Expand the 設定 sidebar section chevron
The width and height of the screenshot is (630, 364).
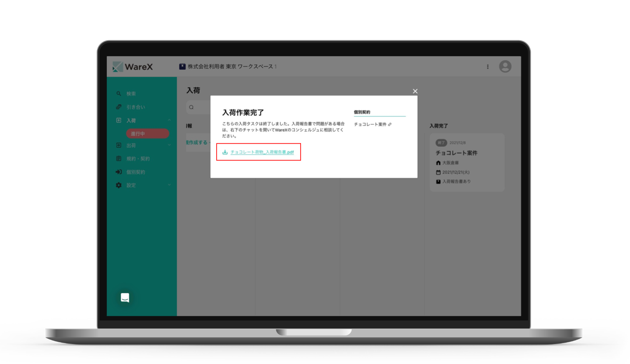pos(169,185)
